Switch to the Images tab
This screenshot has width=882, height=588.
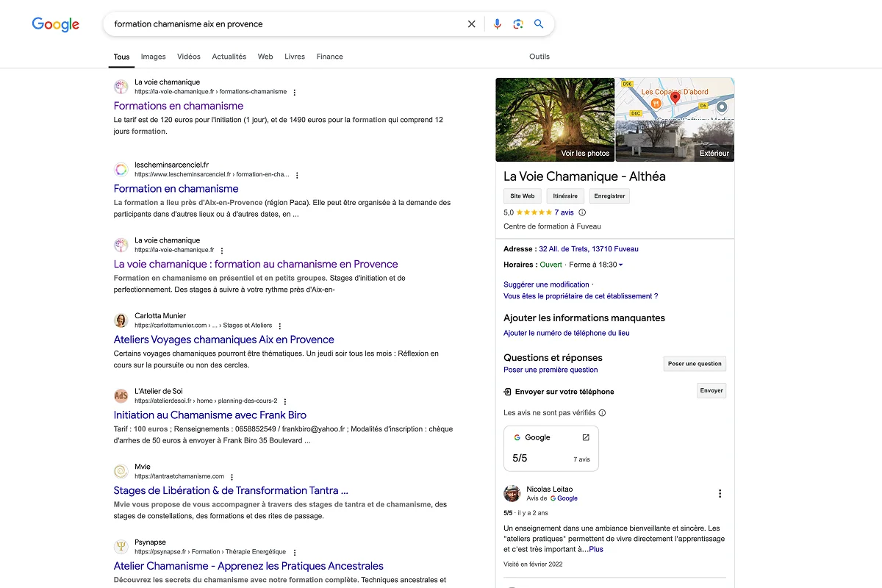coord(153,57)
